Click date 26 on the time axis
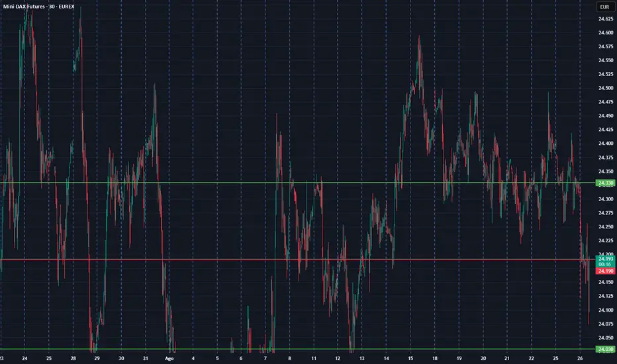Screen dimensions: 617x364 581,358
